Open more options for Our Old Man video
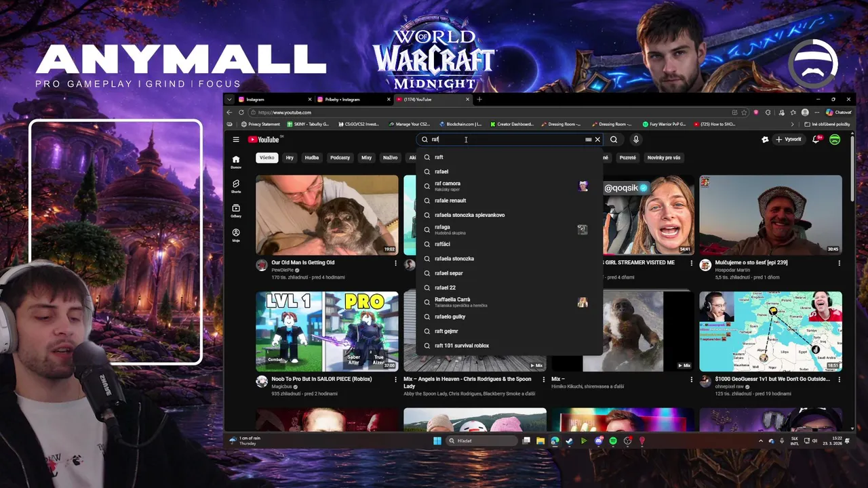Screen dimensions: 868x488 (395, 263)
